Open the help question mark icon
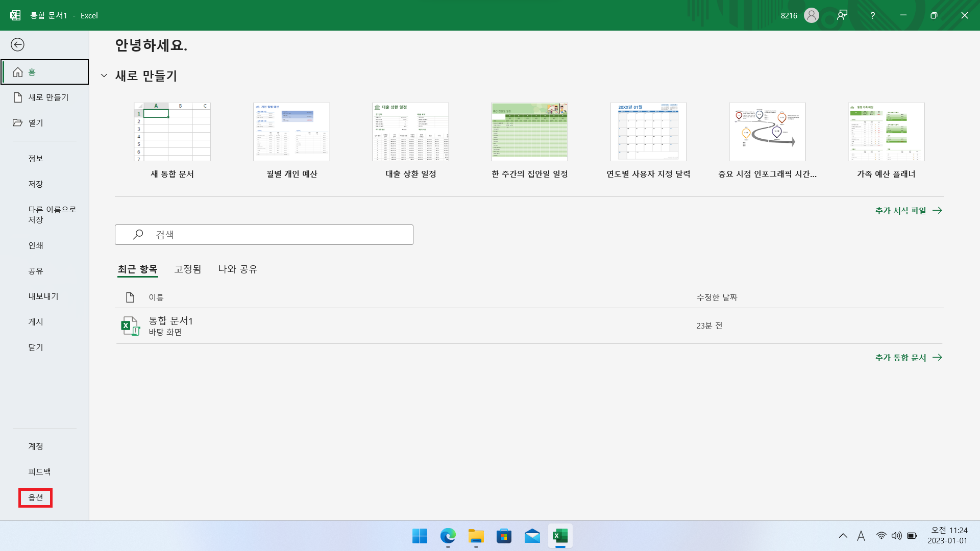Image resolution: width=980 pixels, height=551 pixels. coord(872,15)
